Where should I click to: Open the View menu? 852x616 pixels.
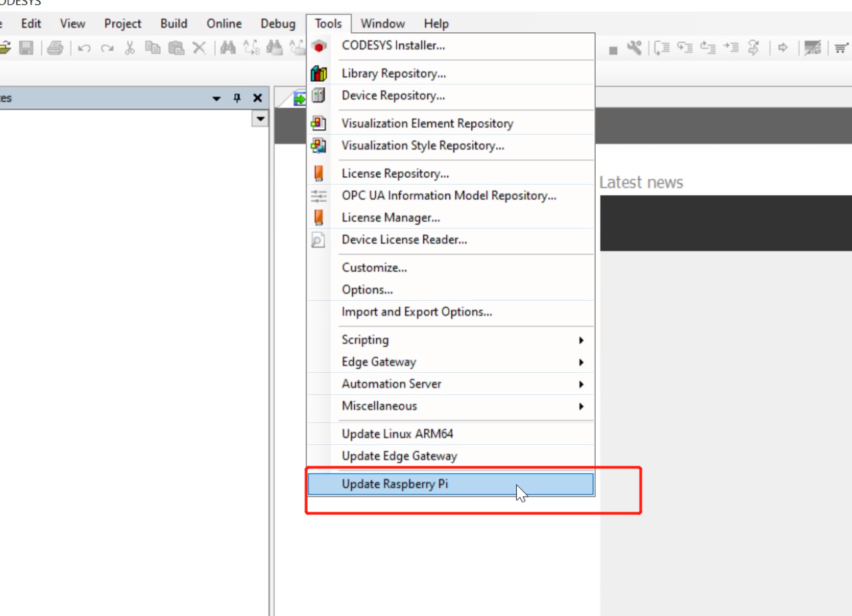coord(73,23)
